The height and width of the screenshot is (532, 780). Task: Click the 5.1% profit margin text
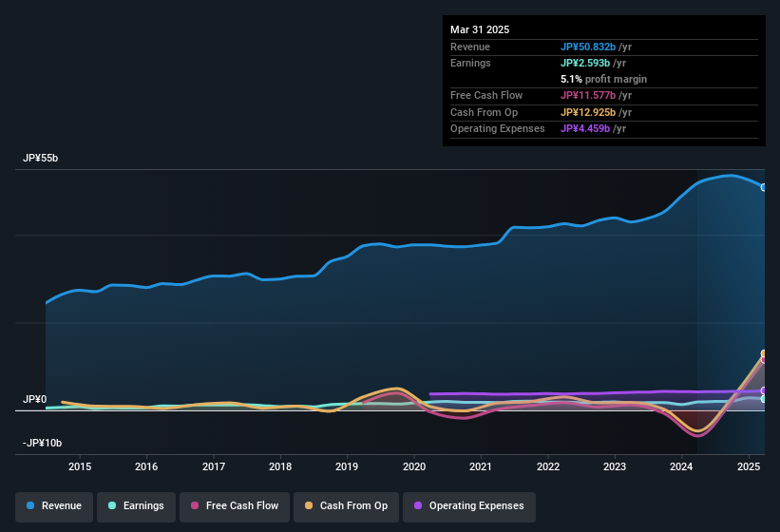603,79
